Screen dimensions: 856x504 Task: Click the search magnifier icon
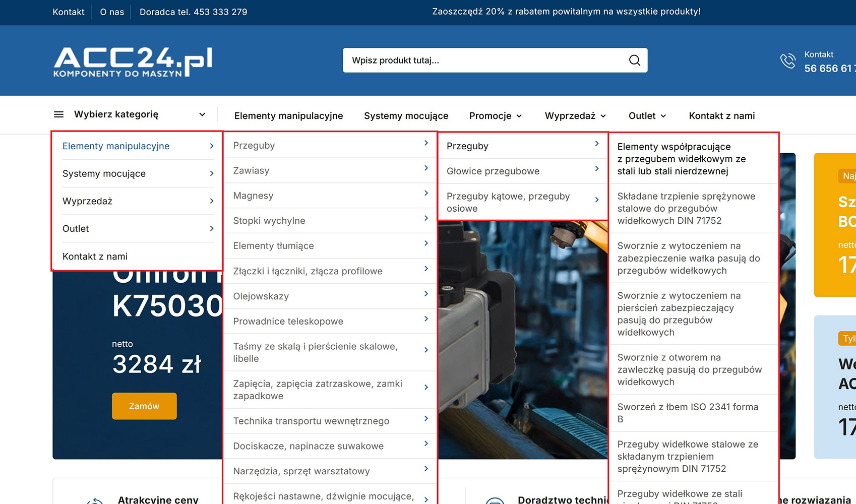[634, 60]
